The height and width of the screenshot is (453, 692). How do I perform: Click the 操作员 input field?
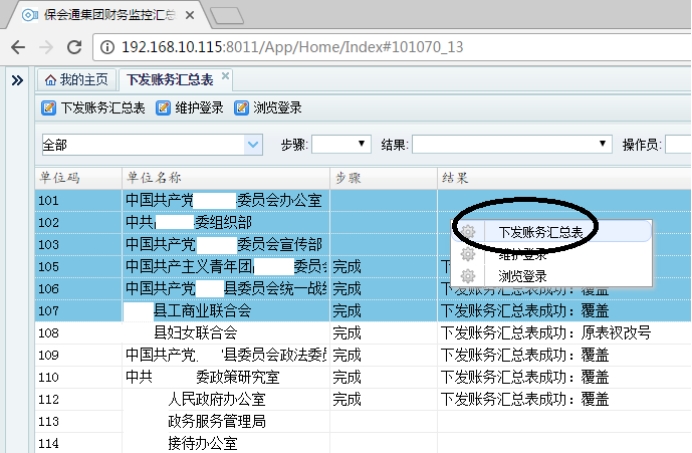678,144
